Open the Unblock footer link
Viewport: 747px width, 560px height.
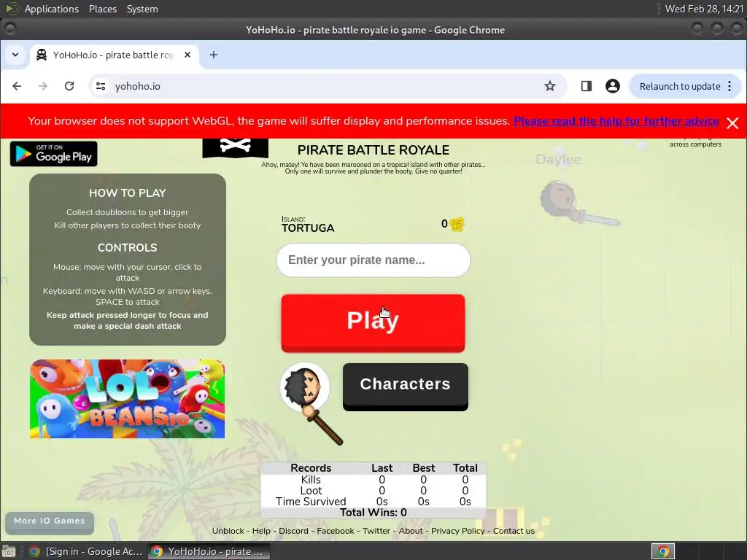coord(228,531)
